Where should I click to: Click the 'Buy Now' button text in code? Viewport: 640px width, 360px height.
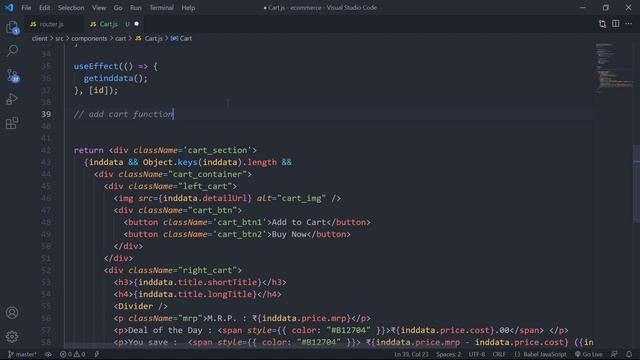[x=289, y=234]
